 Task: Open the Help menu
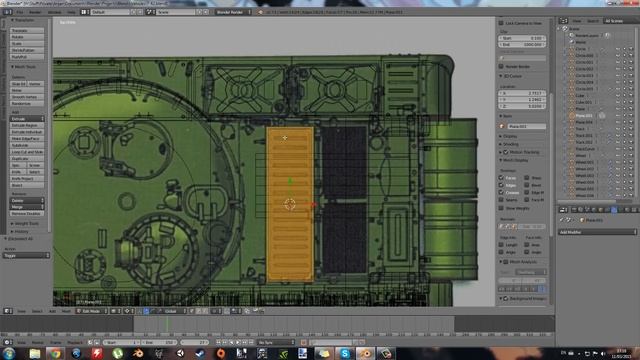tap(71, 12)
